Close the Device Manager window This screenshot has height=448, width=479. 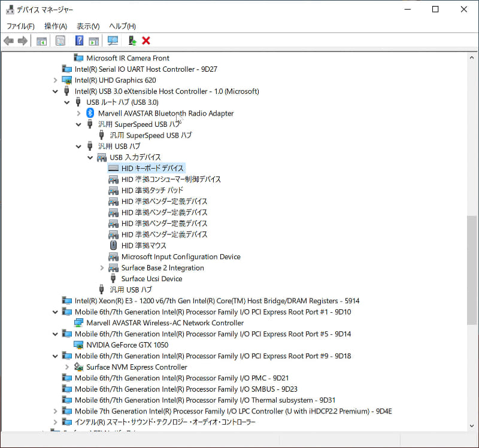[x=463, y=10]
